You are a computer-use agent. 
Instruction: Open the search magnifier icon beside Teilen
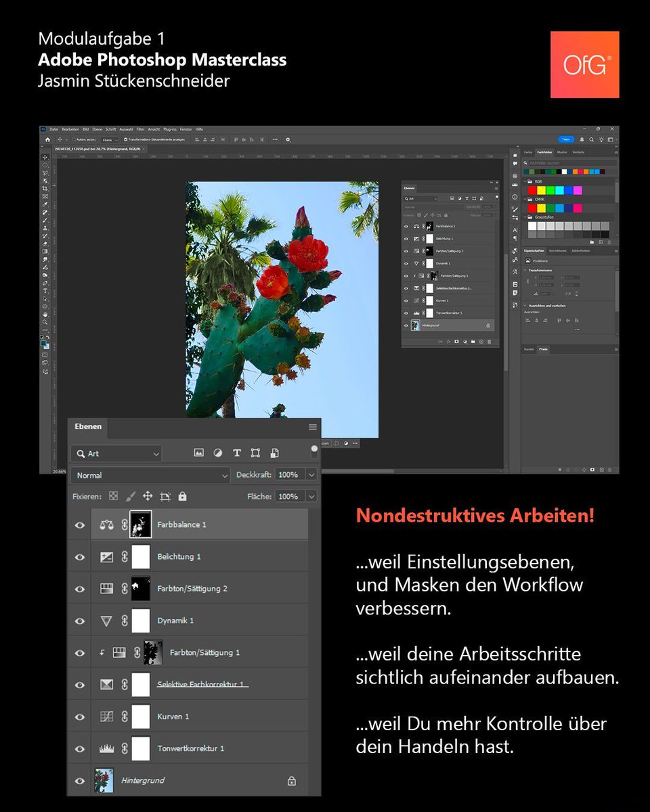(591, 139)
